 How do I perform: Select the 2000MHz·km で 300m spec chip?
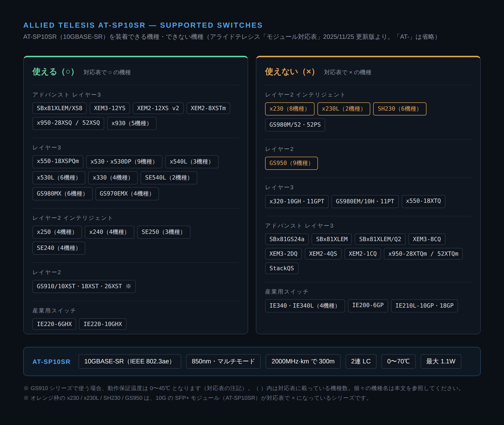tap(303, 361)
